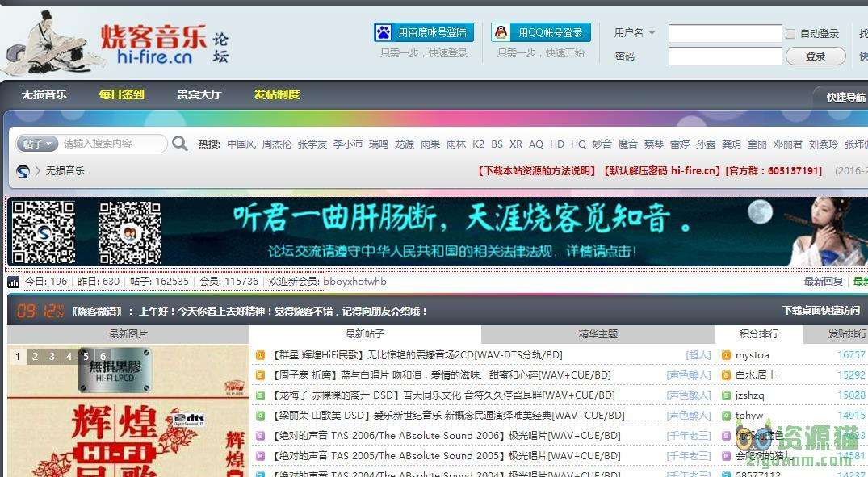
Task: Click the post icon beside 群星 辉煌HiFi民歌
Action: coord(260,355)
